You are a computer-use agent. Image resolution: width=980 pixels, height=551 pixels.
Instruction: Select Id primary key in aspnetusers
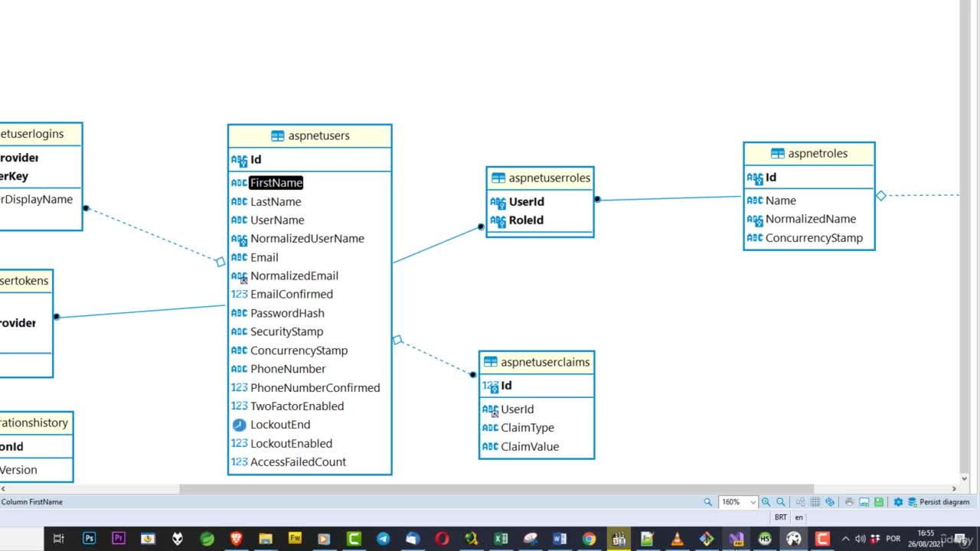click(x=256, y=159)
